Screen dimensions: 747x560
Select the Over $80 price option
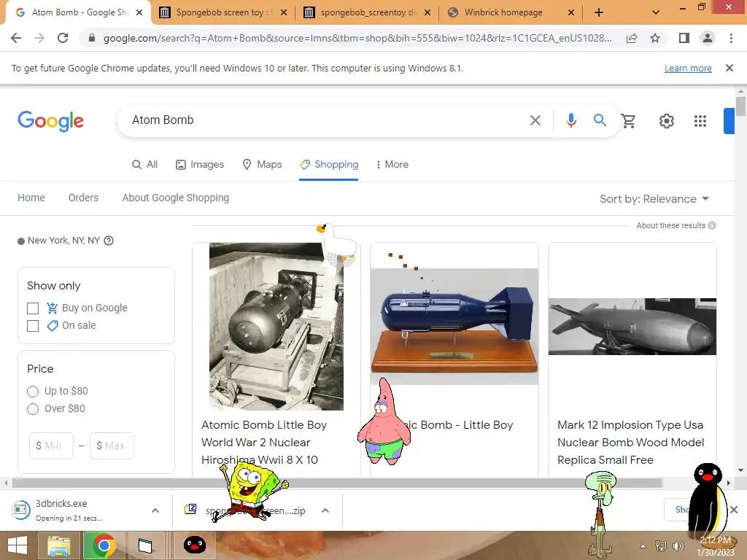click(x=33, y=409)
